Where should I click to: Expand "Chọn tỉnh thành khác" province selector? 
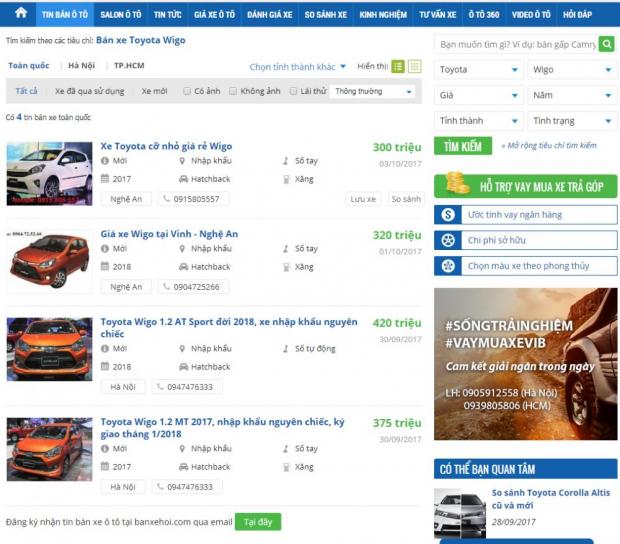pos(297,67)
